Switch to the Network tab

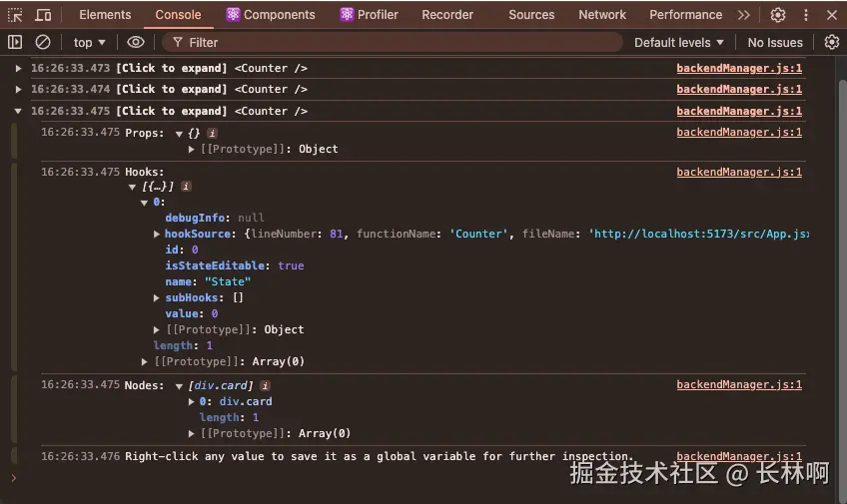[x=602, y=15]
